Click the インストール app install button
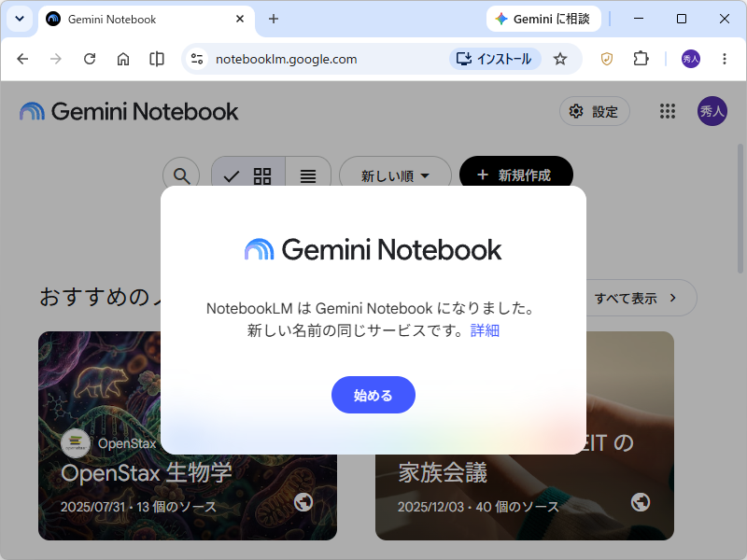Viewport: 747px width, 560px height. [x=495, y=59]
